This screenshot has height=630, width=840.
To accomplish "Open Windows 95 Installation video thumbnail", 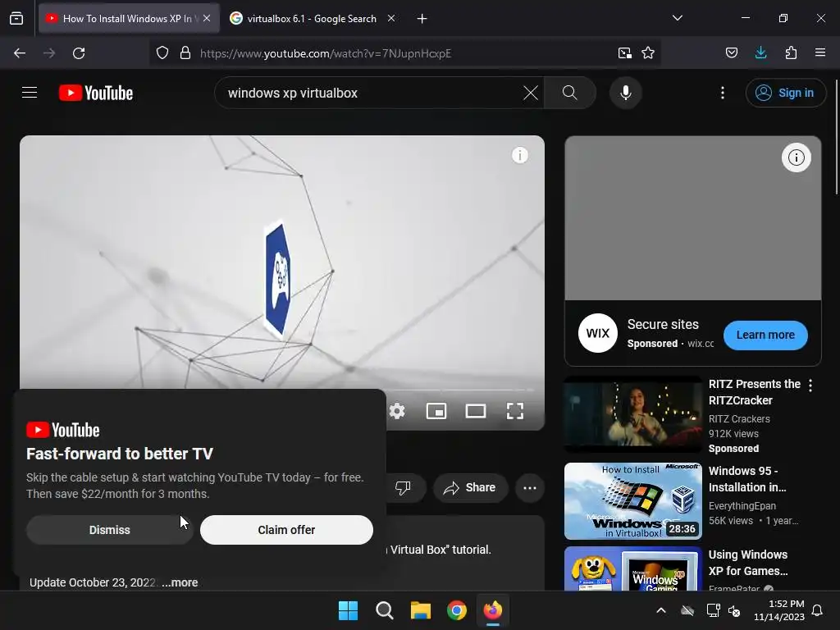I will tap(632, 501).
